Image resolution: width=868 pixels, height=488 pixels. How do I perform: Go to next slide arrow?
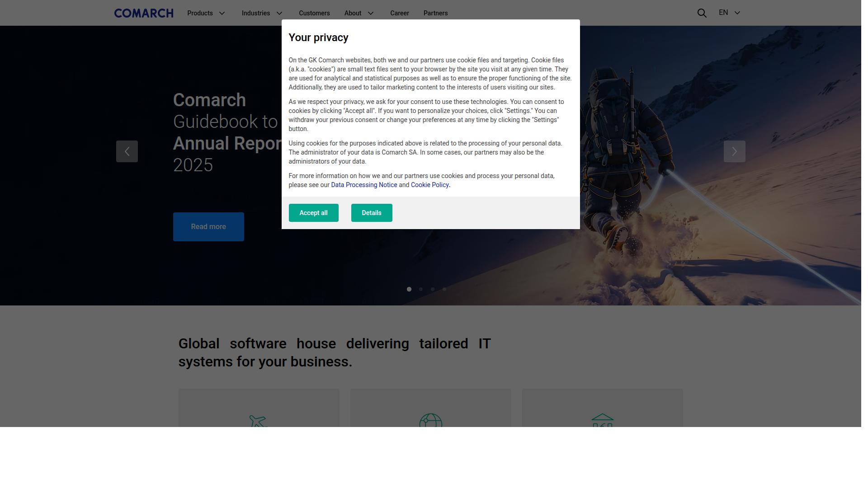click(x=734, y=151)
